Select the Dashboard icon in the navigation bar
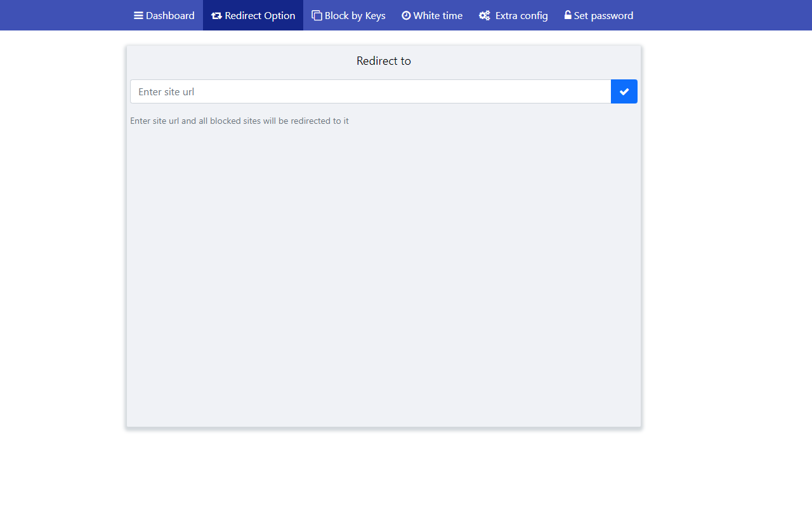The image size is (812, 508). coord(137,15)
